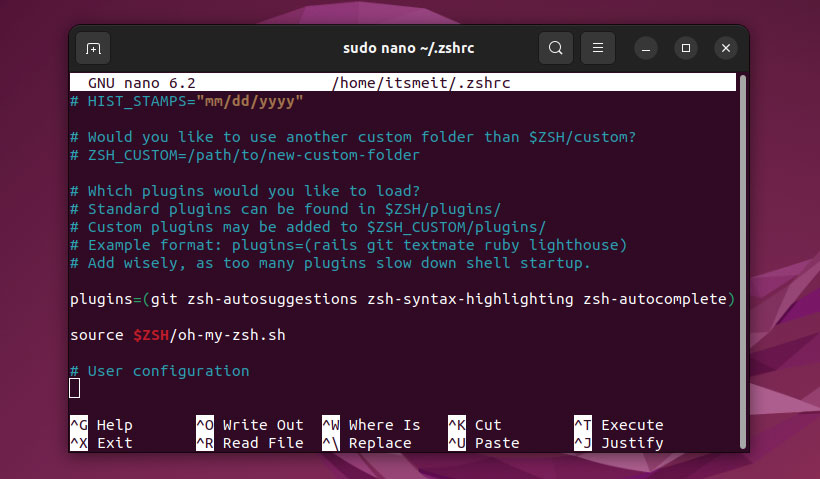Image resolution: width=820 pixels, height=479 pixels.
Task: Click the ^W Where Is shortcut
Action: click(371, 425)
